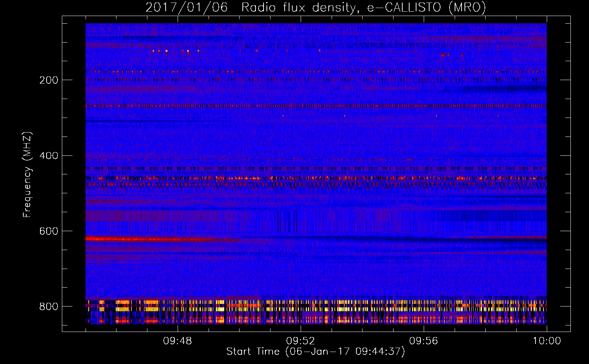Click the yellow interference band near 800 MHz

click(x=316, y=306)
